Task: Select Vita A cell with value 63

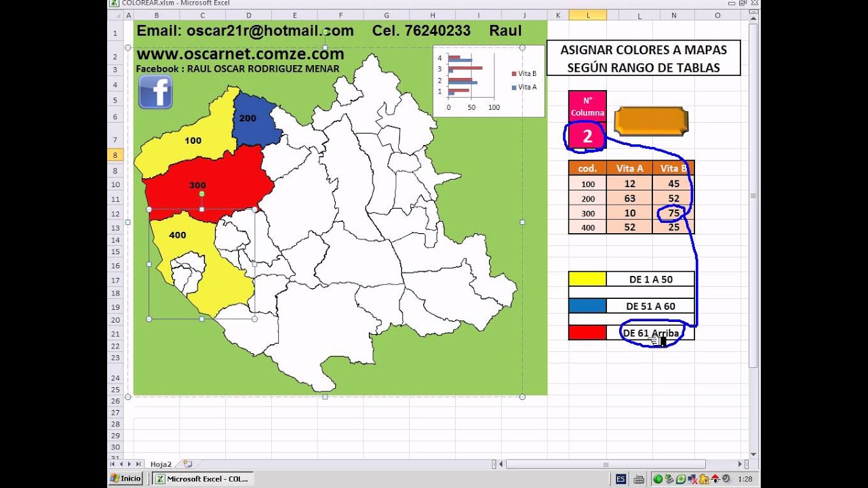Action: [629, 199]
